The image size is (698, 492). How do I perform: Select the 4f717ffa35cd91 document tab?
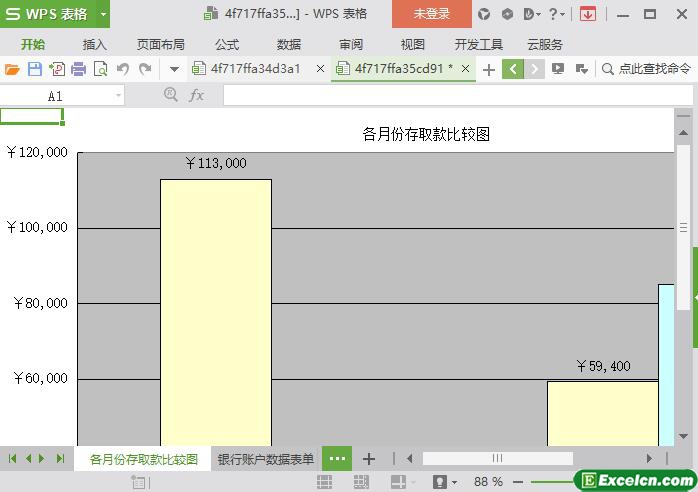coord(399,69)
